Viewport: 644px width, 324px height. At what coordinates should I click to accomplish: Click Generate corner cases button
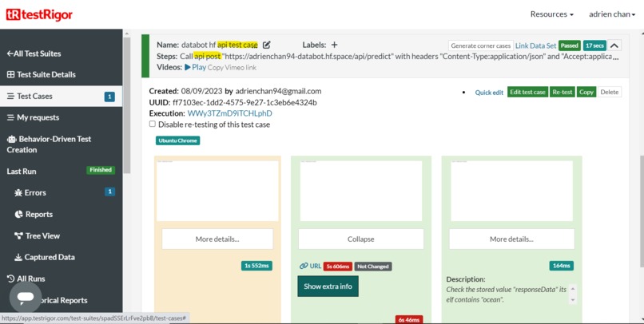(480, 45)
